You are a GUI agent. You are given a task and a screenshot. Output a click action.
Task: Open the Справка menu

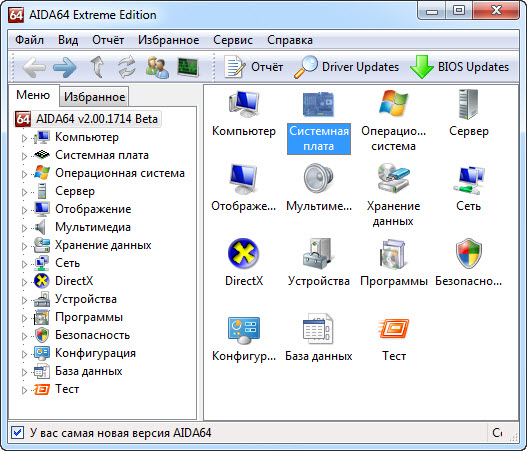[x=290, y=40]
